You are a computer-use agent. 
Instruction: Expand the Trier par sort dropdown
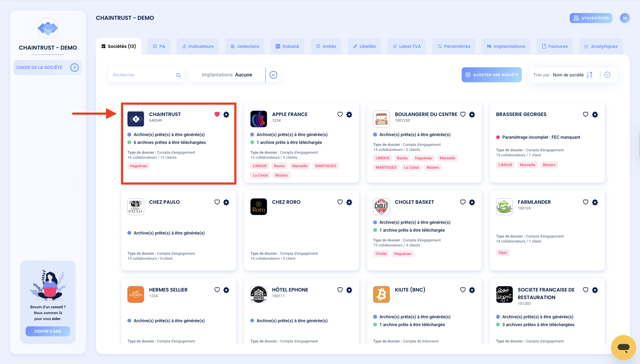click(x=607, y=75)
